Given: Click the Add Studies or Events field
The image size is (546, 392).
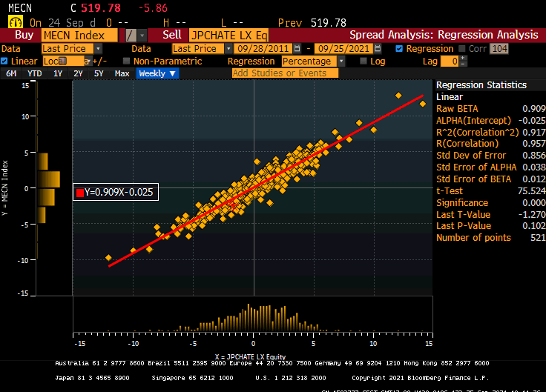Looking at the screenshot, I should click(x=285, y=73).
